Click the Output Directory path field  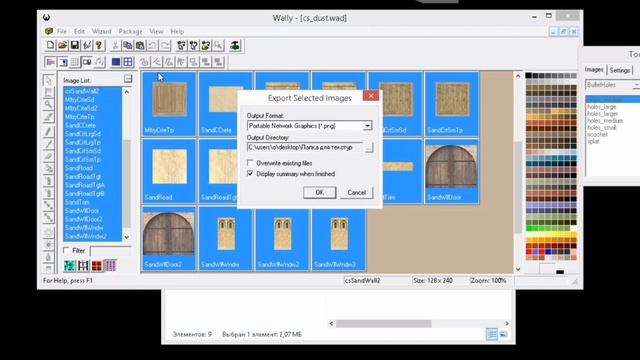pos(305,147)
